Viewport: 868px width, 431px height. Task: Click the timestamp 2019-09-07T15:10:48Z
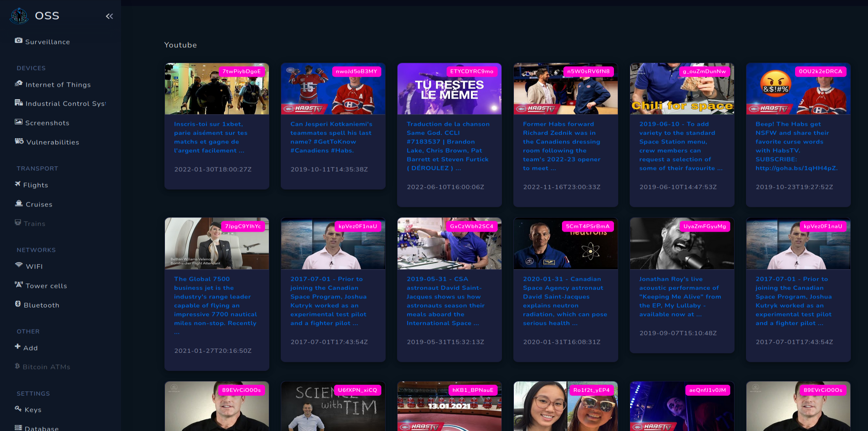tap(678, 333)
